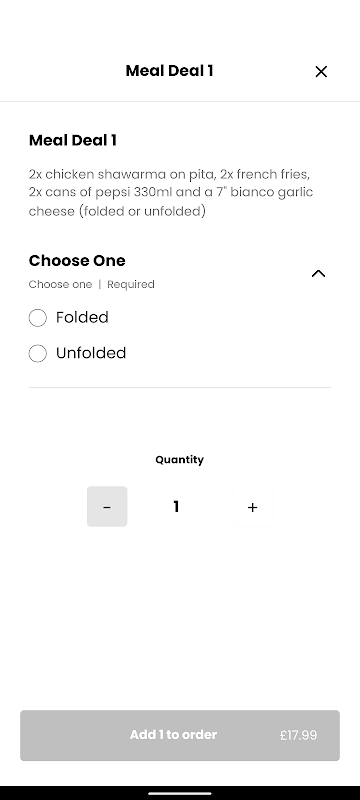Select the Folded radio button
The image size is (360, 800).
coord(38,317)
